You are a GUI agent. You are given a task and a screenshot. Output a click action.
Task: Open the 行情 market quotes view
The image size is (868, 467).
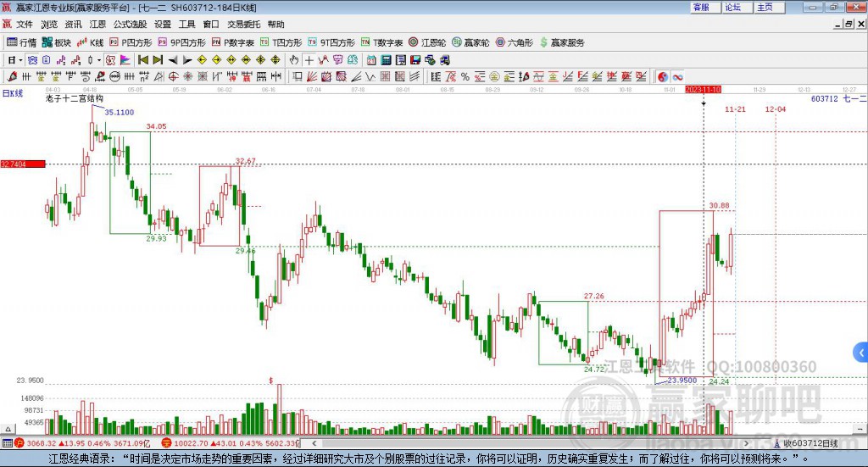[x=21, y=42]
